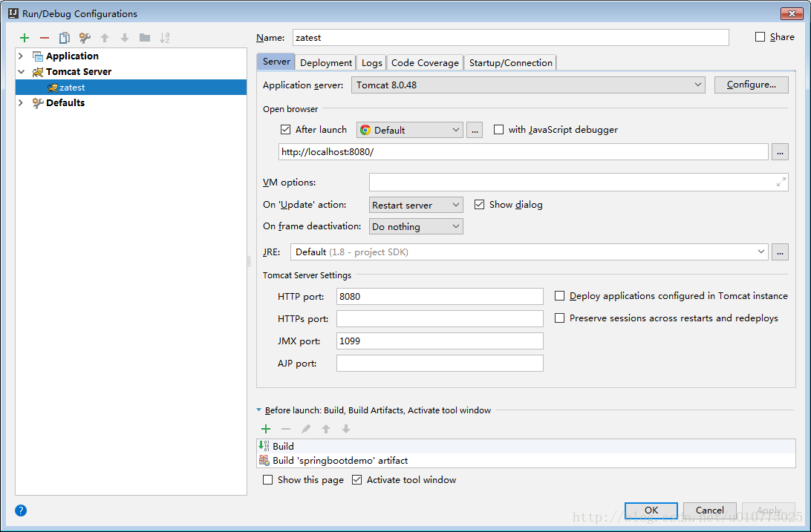Create new configurations folder
The width and height of the screenshot is (811, 532).
pos(145,38)
